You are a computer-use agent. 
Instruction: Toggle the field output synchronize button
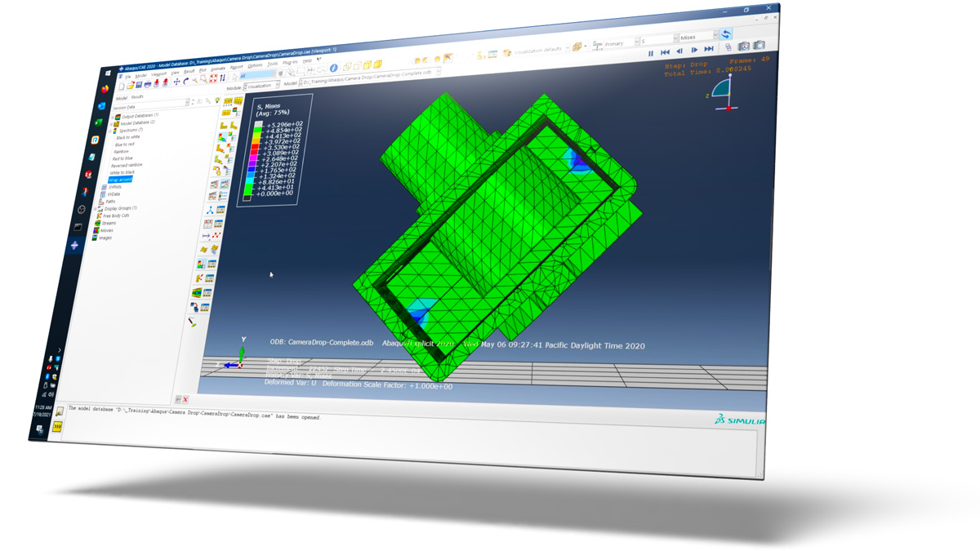point(726,35)
